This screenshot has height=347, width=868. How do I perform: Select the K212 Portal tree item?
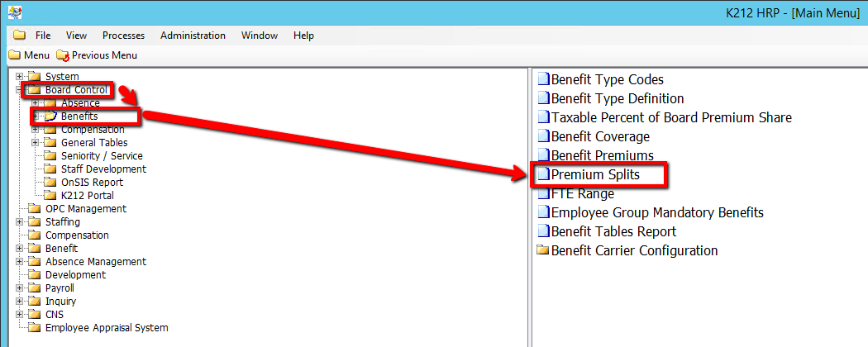[88, 196]
